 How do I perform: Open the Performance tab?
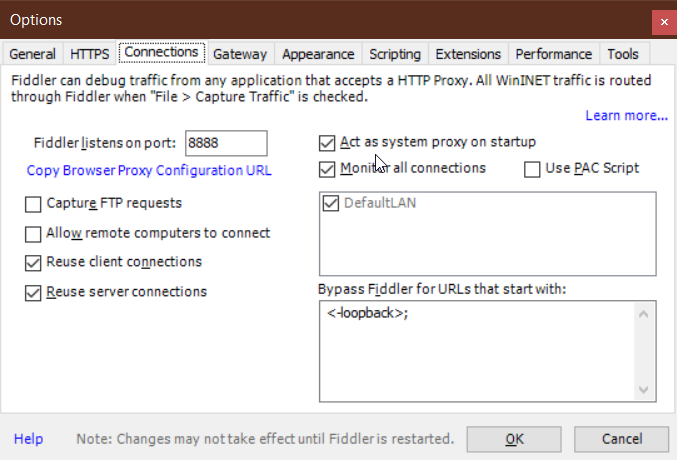pos(554,54)
